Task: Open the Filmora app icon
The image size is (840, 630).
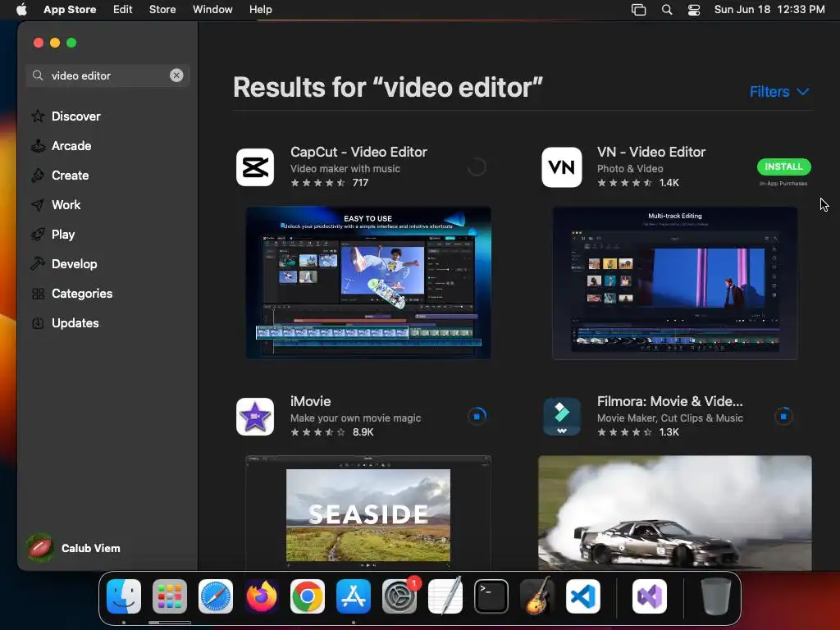Action: tap(561, 416)
